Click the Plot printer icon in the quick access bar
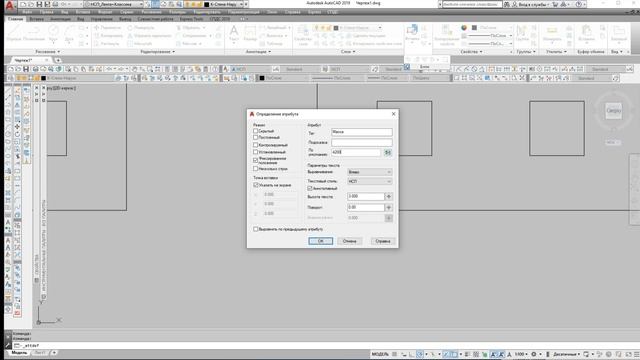Image resolution: width=640 pixels, height=360 pixels. tap(56, 4)
